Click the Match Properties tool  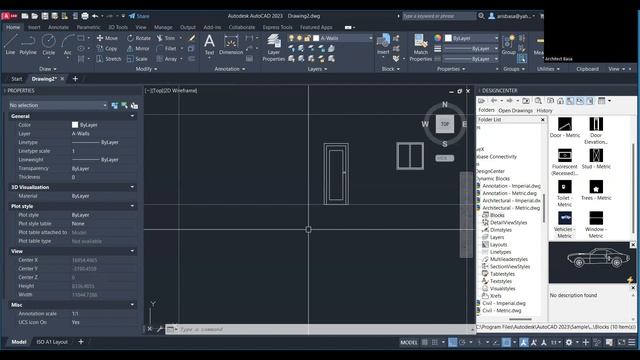[x=420, y=48]
